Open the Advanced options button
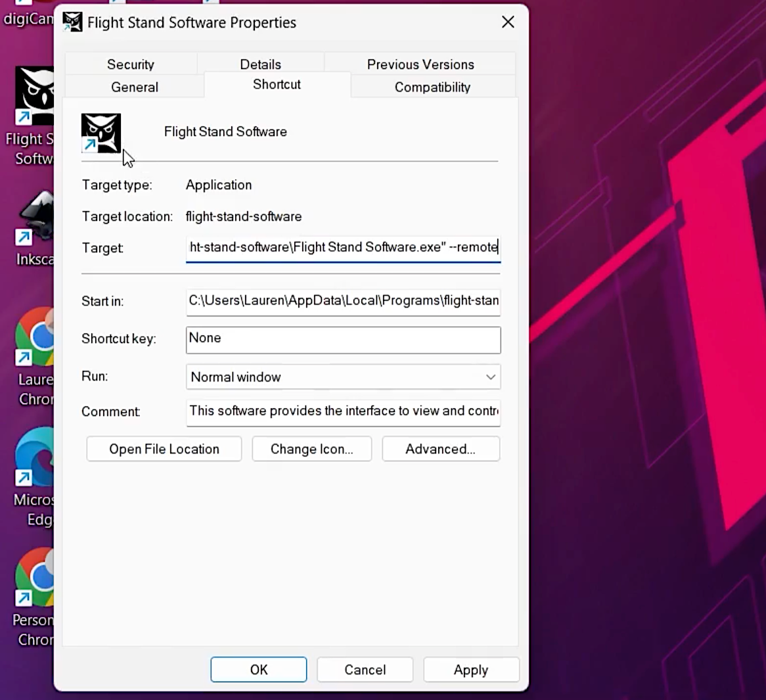 coord(440,449)
